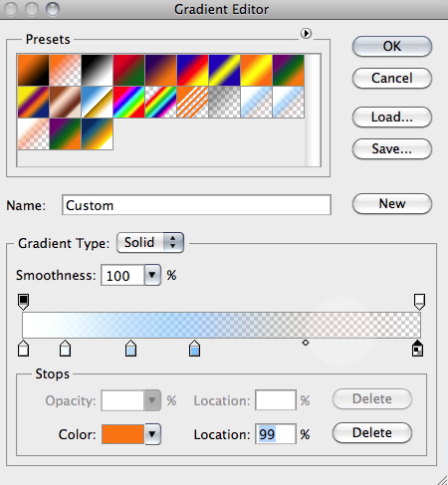Select the medium blue color stop
Image resolution: width=448 pixels, height=485 pixels.
pos(194,348)
